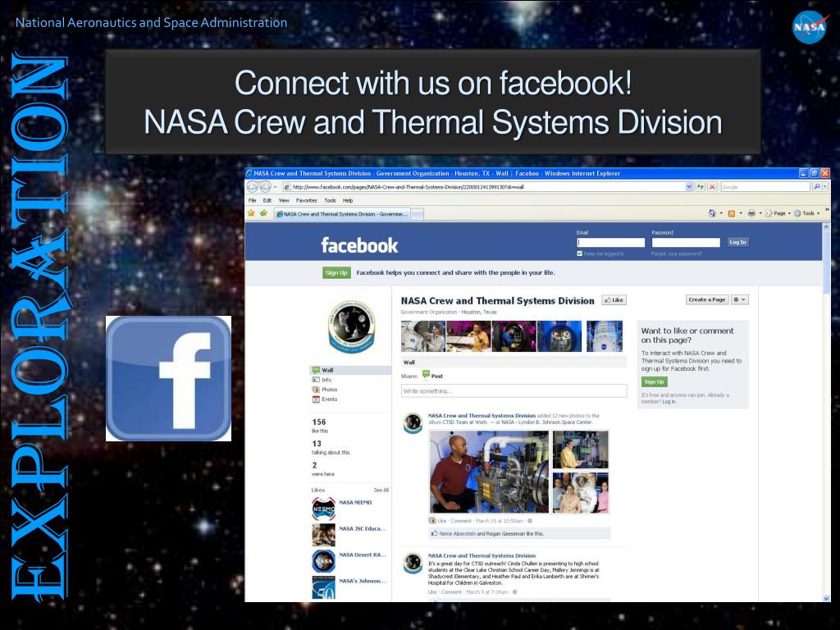This screenshot has height=630, width=840.
Task: Open the Wall section in sidebar
Action: (x=350, y=370)
